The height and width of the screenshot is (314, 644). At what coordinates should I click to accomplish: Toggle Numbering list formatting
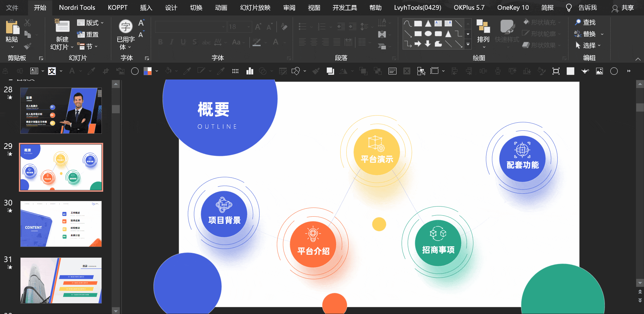click(x=322, y=27)
